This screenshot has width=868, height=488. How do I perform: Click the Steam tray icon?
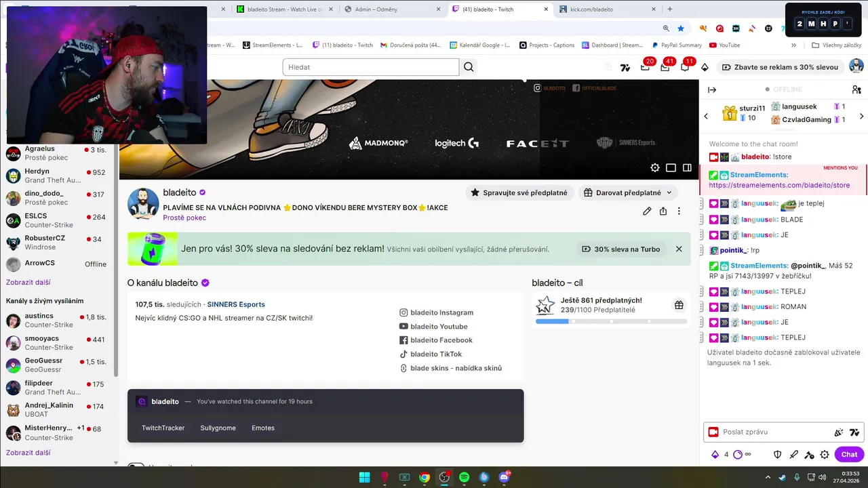coord(783,477)
